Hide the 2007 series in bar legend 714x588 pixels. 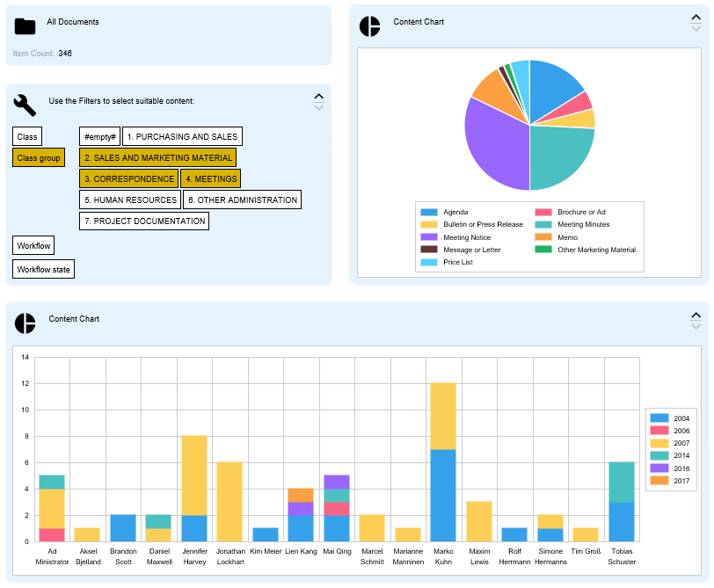point(659,444)
